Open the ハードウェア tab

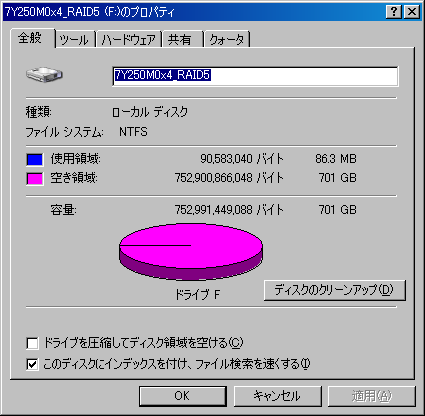click(x=129, y=40)
